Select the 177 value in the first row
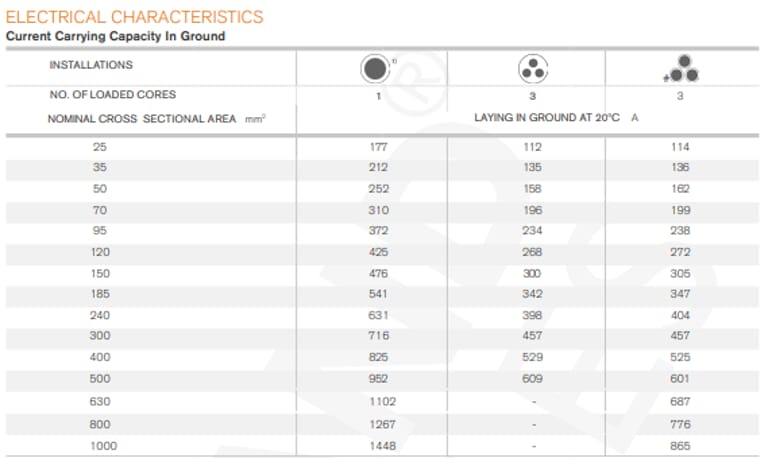This screenshot has width=768, height=458. (x=379, y=147)
